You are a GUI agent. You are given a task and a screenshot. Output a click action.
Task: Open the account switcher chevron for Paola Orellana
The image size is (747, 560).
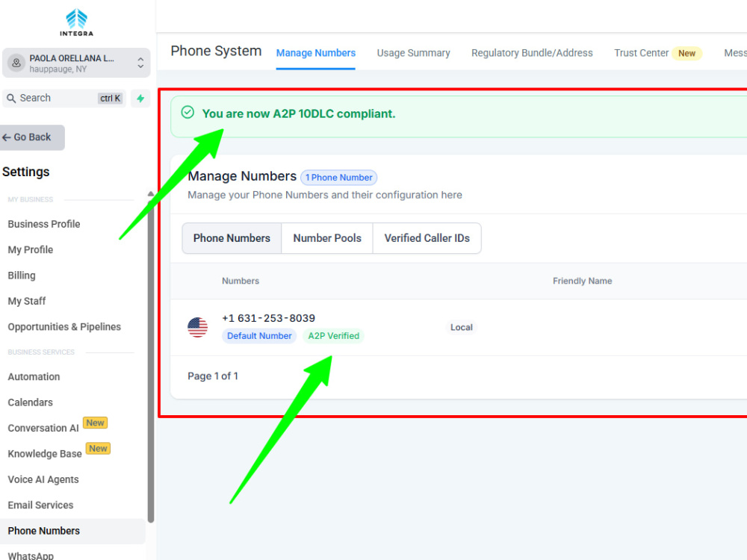coord(140,63)
